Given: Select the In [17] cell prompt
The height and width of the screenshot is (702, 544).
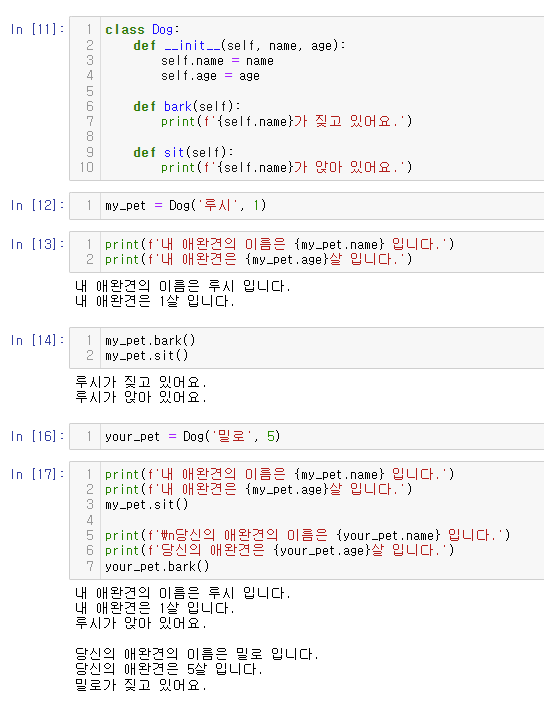Looking at the screenshot, I should 38,475.
